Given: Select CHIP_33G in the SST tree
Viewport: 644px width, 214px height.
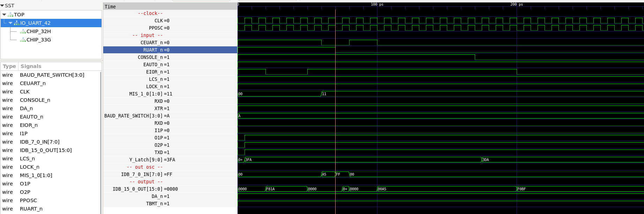Looking at the screenshot, I should tap(39, 40).
